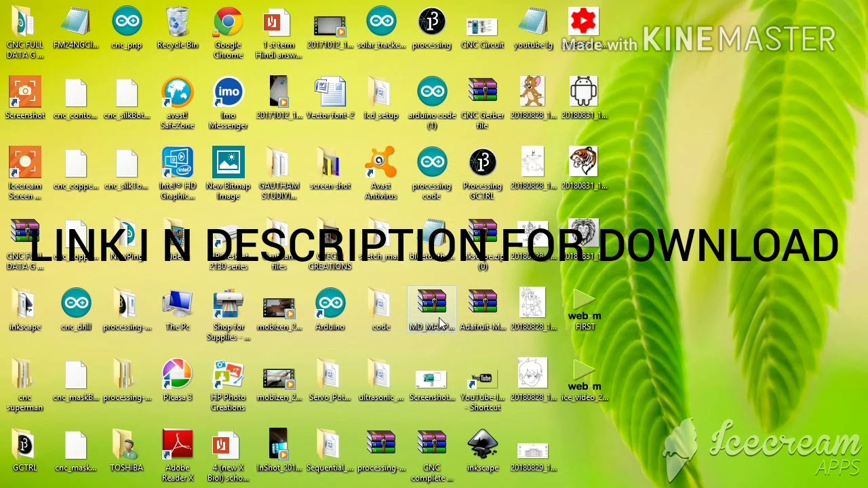Open Shop for Supplies printer shortcut

229,315
